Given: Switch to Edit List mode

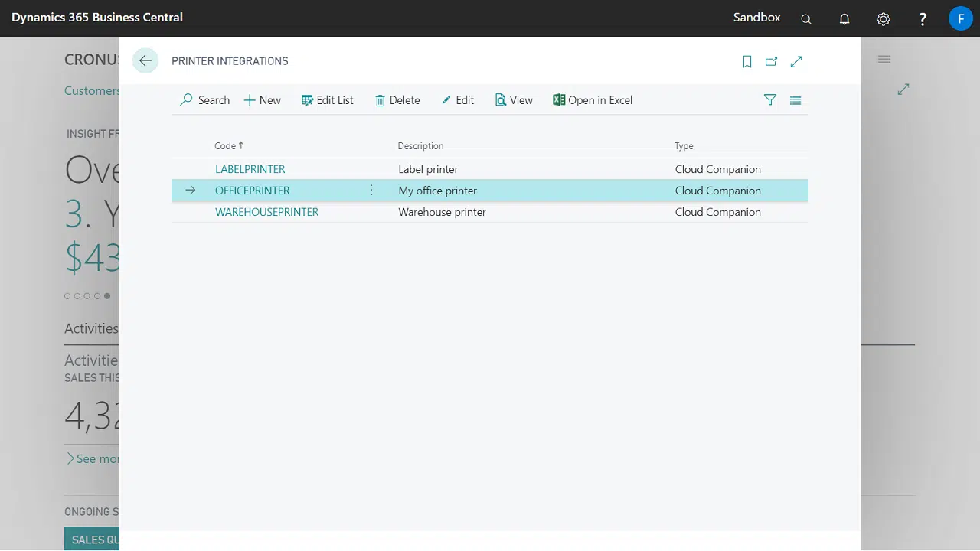Looking at the screenshot, I should tap(327, 100).
